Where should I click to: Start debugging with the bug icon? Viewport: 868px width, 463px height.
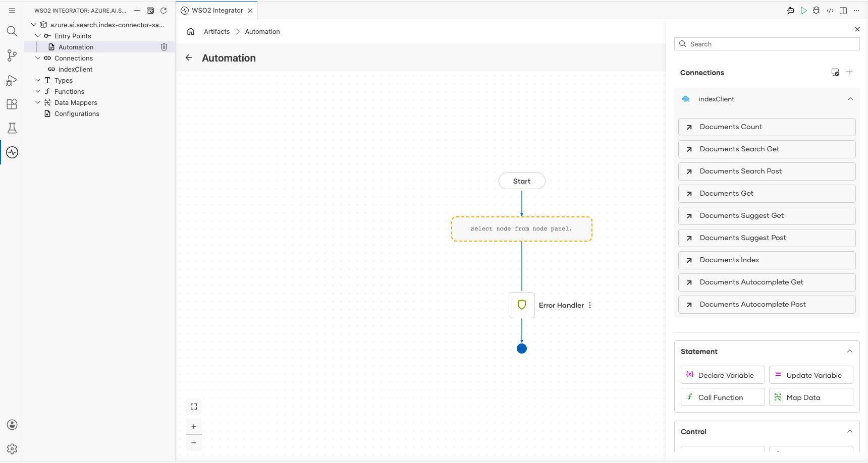tap(817, 10)
